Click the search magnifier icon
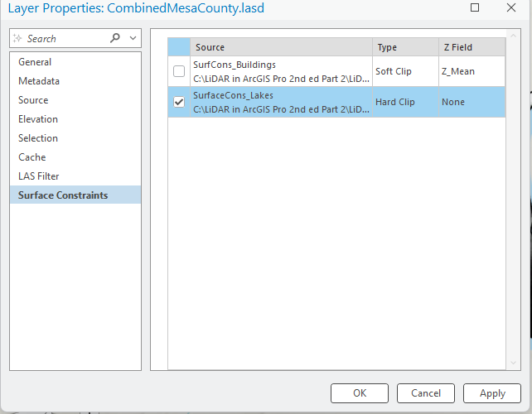Image resolution: width=532 pixels, height=414 pixels. [x=115, y=38]
